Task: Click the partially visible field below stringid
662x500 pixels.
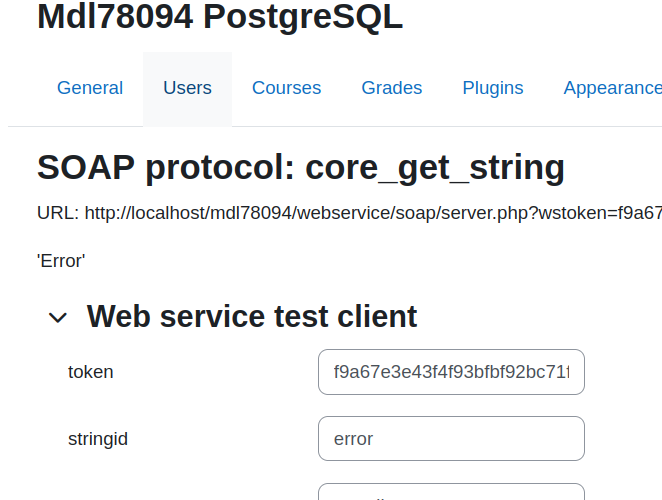Action: 451,492
